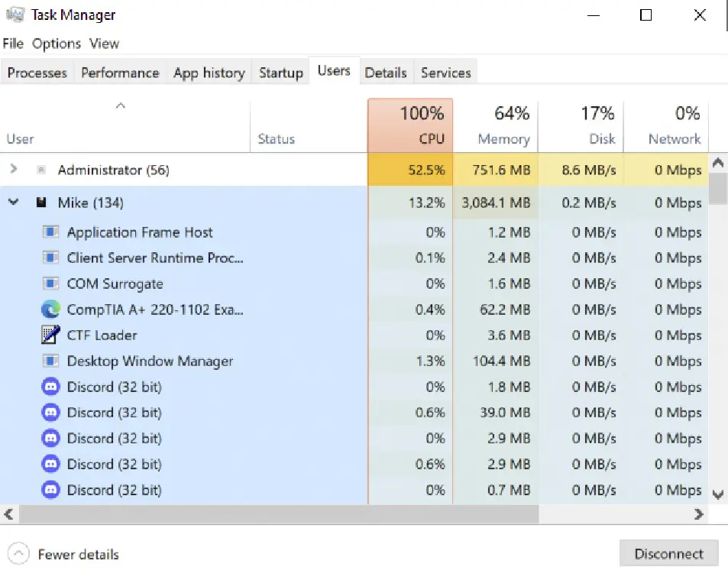This screenshot has width=728, height=577.
Task: Open the Startup tab
Action: tap(280, 73)
